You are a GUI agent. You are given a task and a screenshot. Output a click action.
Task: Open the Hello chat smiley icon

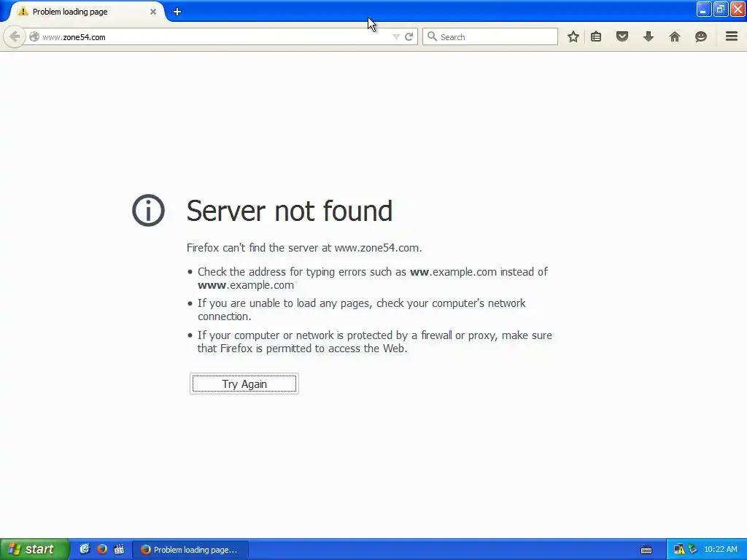[701, 36]
